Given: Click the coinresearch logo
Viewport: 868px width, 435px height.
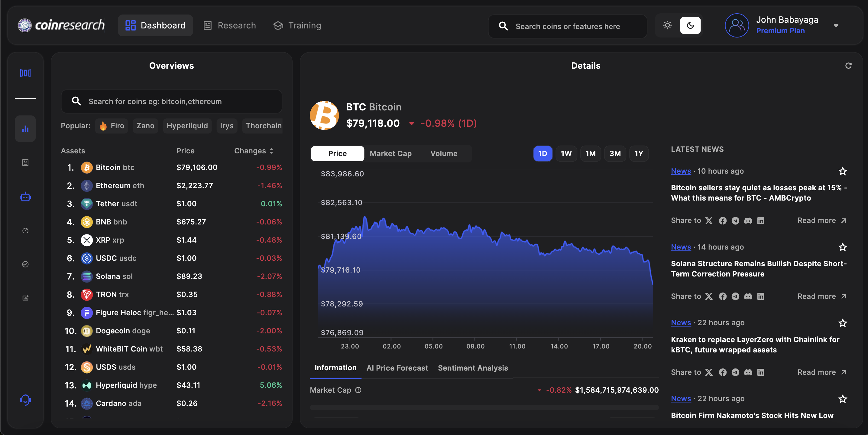Looking at the screenshot, I should pos(61,25).
